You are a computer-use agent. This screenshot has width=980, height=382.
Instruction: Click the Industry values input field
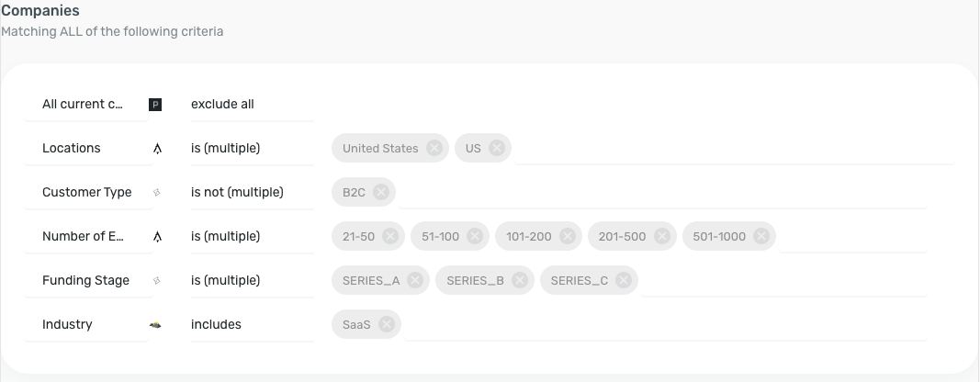click(666, 324)
